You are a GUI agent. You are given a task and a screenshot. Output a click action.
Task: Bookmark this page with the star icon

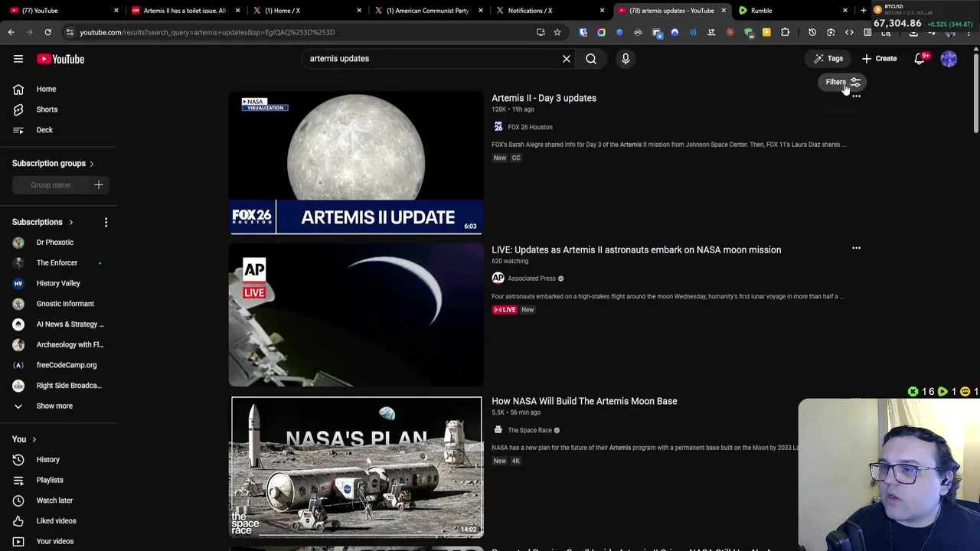pyautogui.click(x=557, y=32)
